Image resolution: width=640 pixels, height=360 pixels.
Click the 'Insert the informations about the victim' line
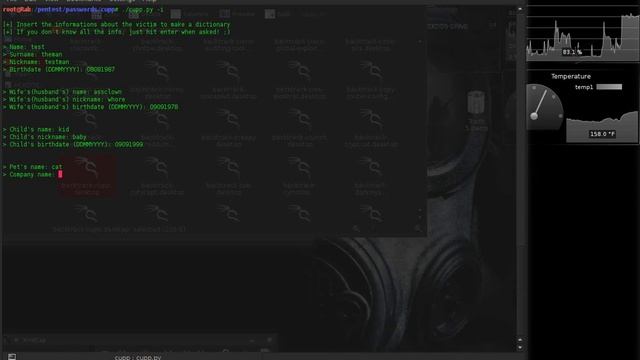116,24
